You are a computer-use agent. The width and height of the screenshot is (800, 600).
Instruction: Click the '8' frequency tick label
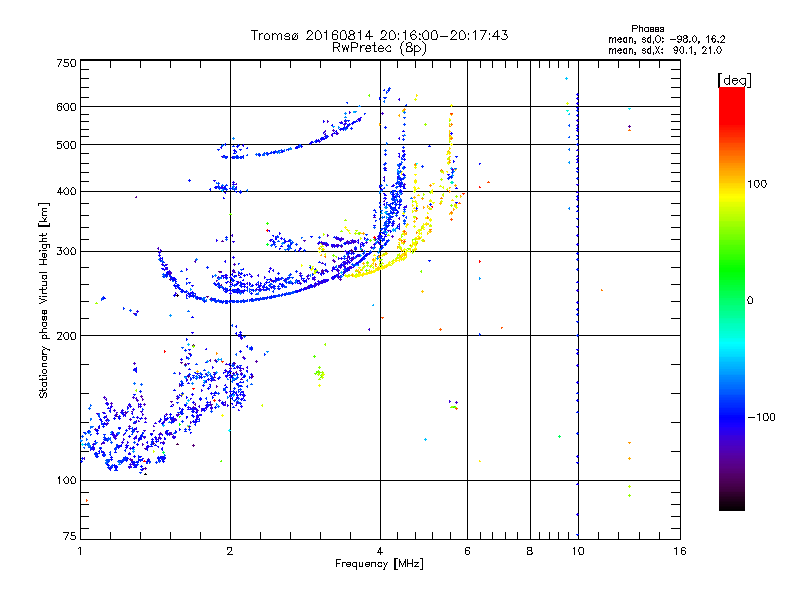tap(530, 551)
